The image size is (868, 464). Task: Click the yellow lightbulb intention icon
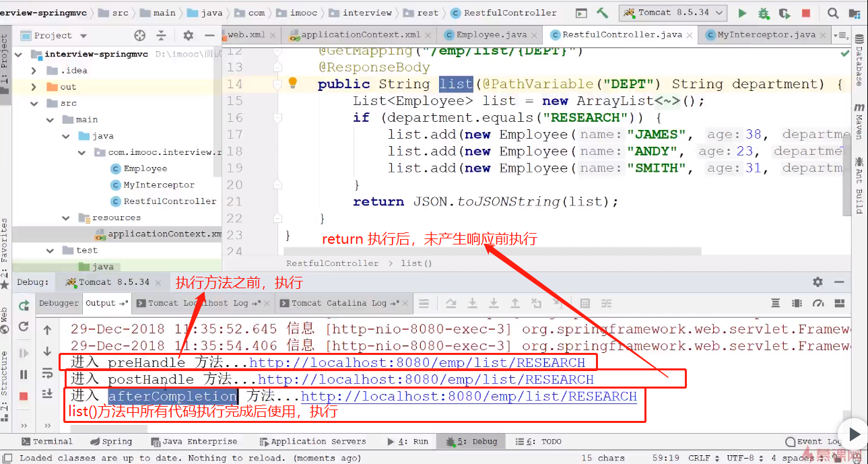[292, 83]
